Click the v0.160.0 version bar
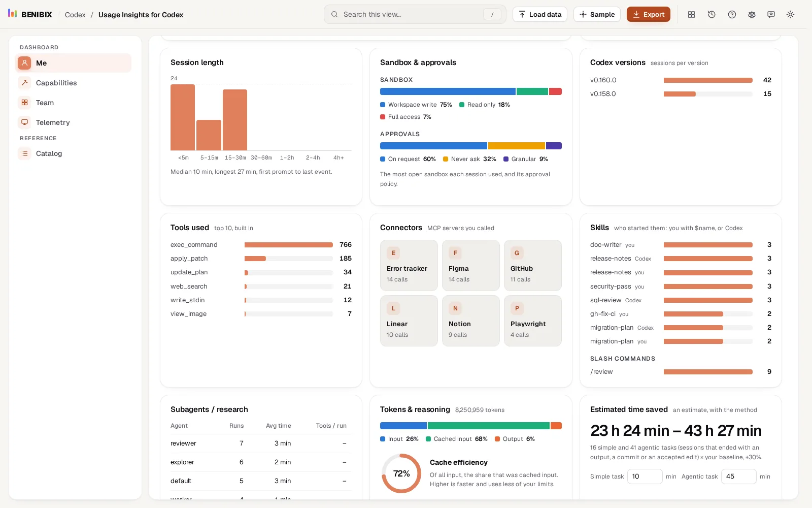This screenshot has height=508, width=812. pyautogui.click(x=708, y=80)
